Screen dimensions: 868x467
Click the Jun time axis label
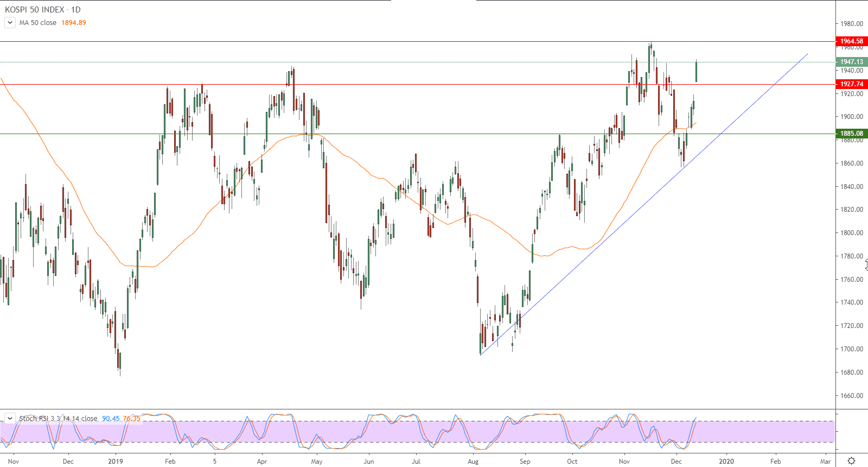[x=369, y=462]
